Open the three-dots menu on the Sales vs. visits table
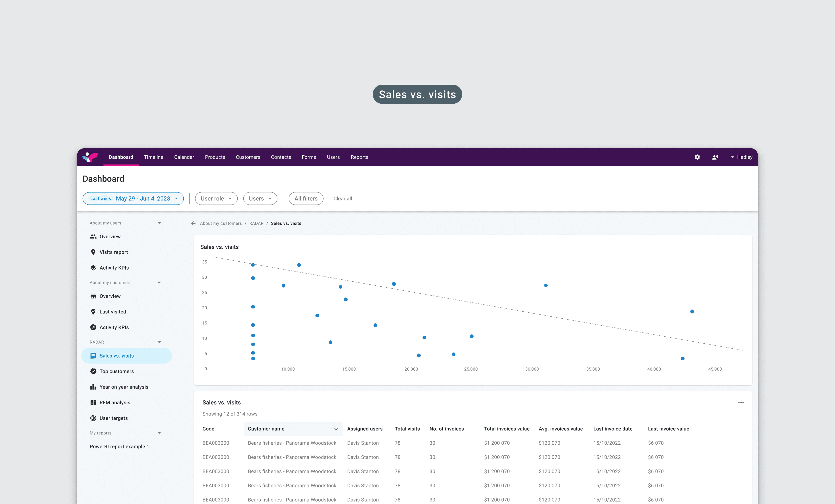835x504 pixels. [741, 402]
